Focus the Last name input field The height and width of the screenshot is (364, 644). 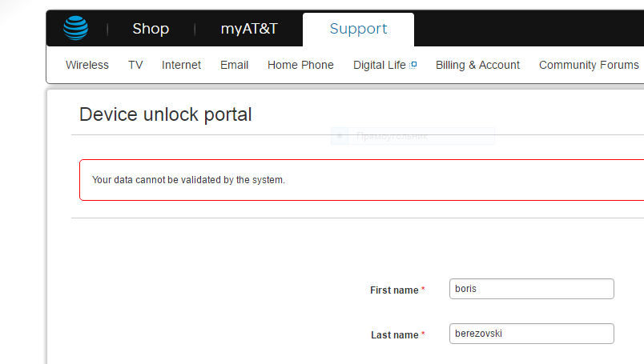coord(532,334)
